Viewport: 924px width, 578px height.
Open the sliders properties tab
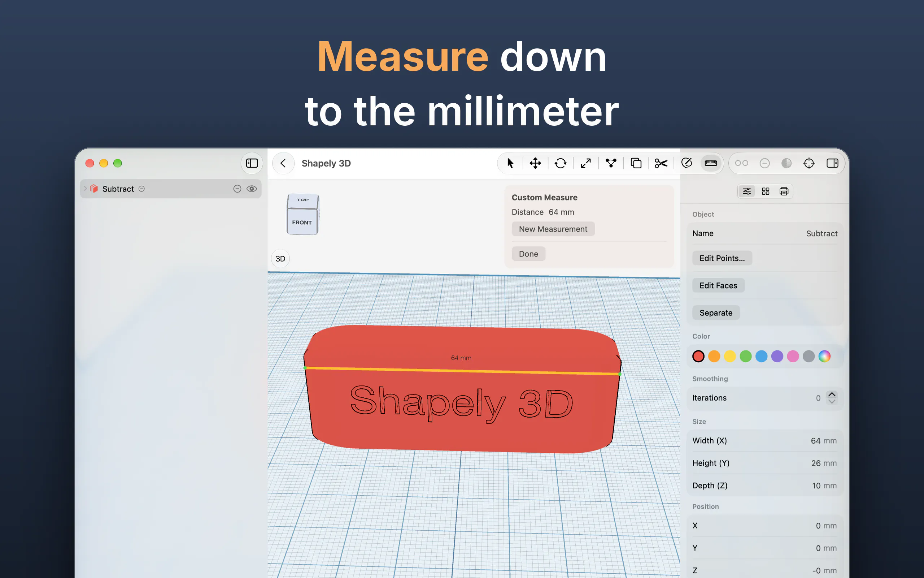pos(747,191)
